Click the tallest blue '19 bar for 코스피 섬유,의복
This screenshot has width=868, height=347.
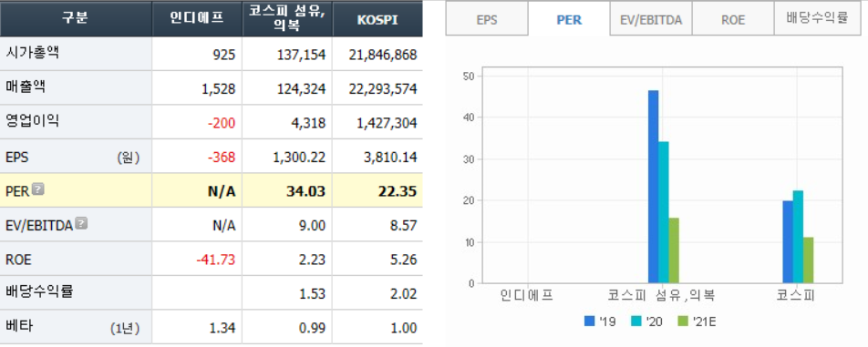pos(653,187)
